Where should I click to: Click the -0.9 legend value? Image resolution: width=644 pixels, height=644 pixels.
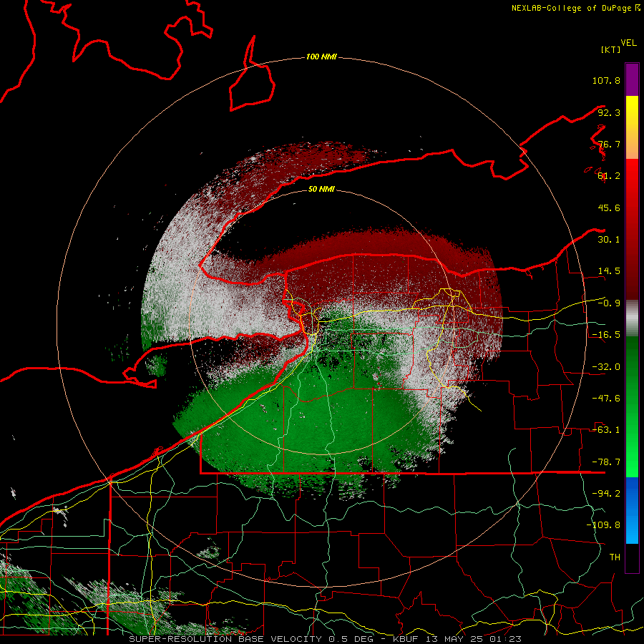point(609,303)
